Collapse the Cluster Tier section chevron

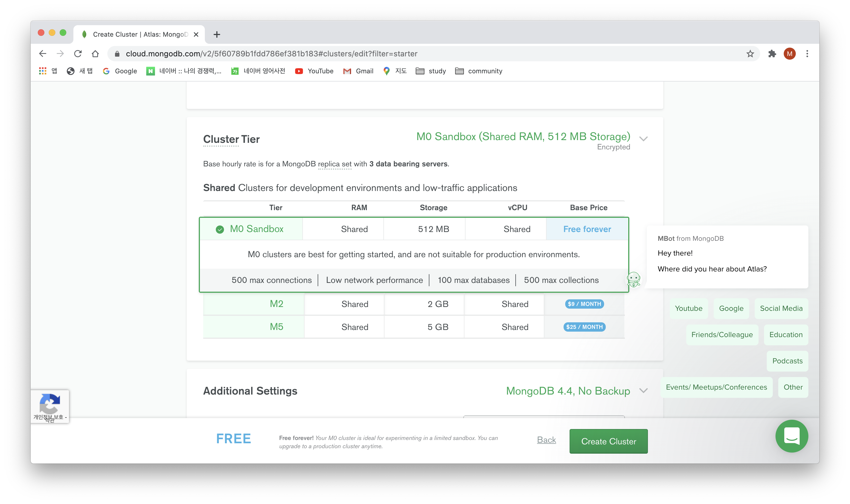click(643, 138)
